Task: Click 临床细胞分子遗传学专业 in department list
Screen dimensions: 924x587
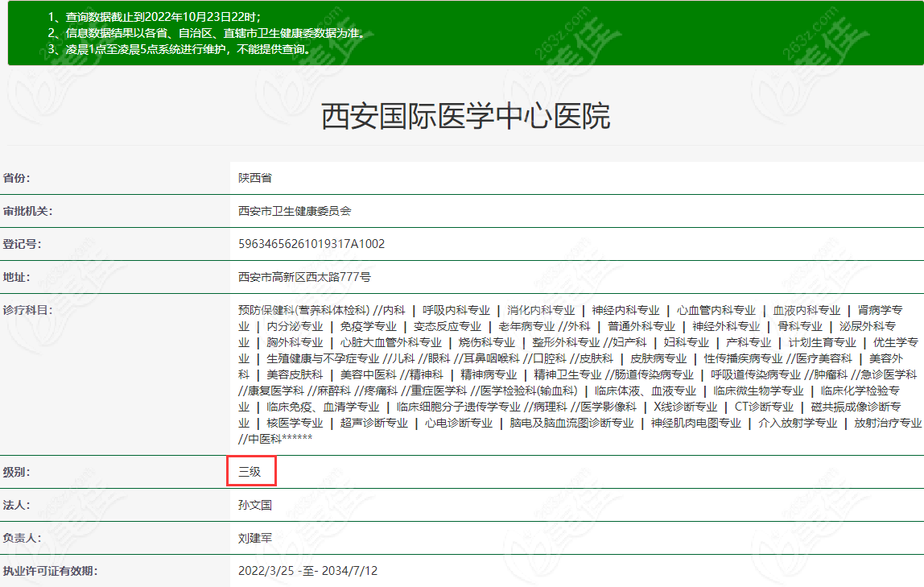Action: tap(459, 407)
